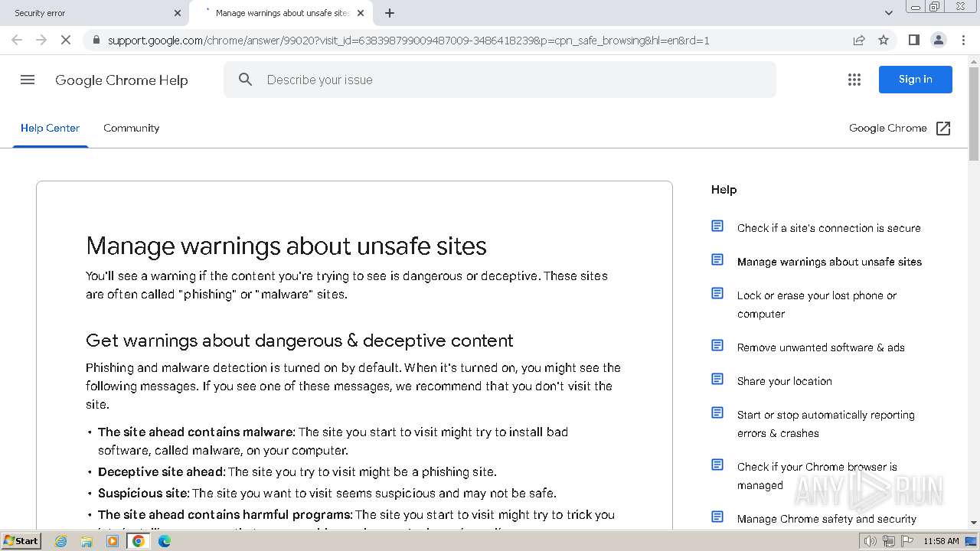Click the browser address bar URL

(409, 40)
